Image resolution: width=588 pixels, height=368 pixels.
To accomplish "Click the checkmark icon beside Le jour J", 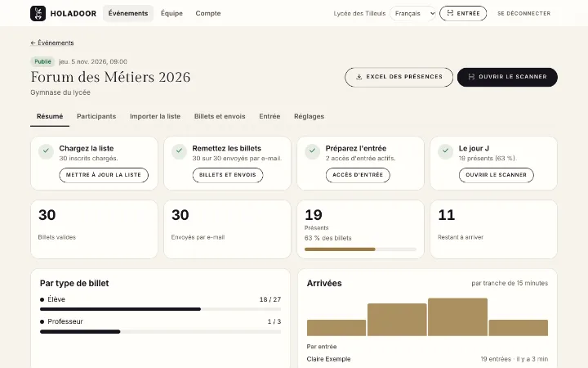I will point(446,151).
